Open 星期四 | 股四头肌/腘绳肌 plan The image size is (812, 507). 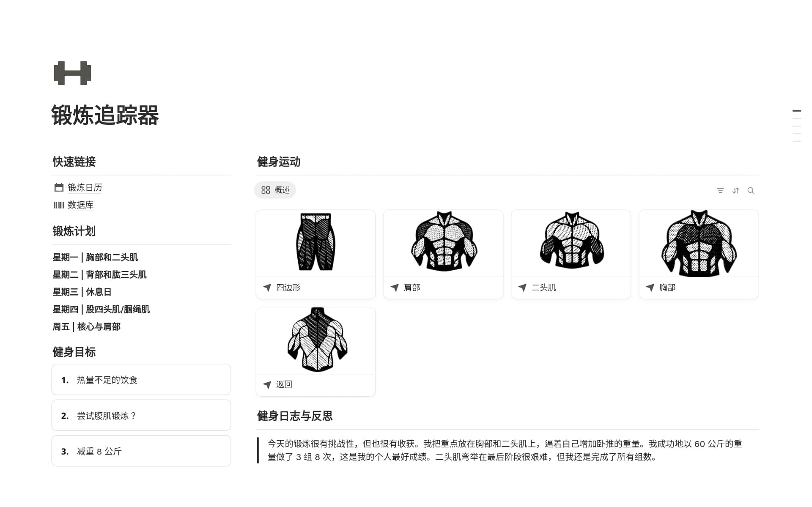(101, 309)
